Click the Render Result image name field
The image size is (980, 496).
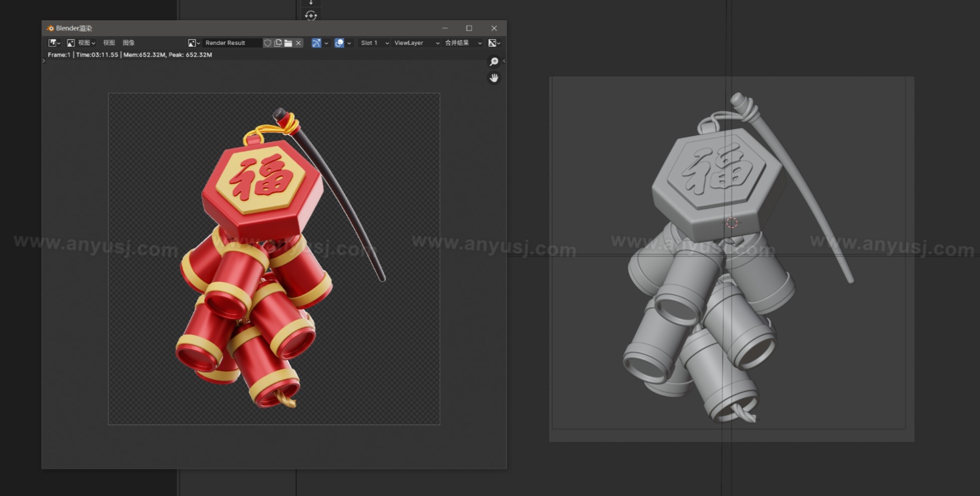(232, 43)
